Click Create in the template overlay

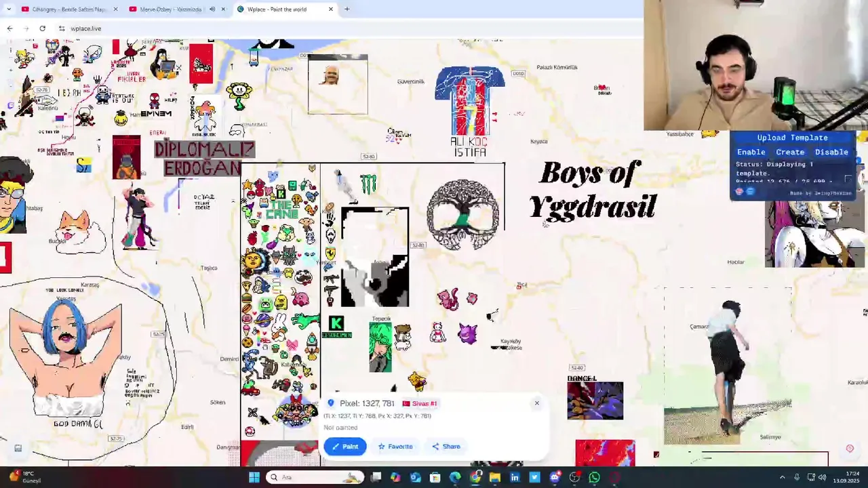(790, 152)
